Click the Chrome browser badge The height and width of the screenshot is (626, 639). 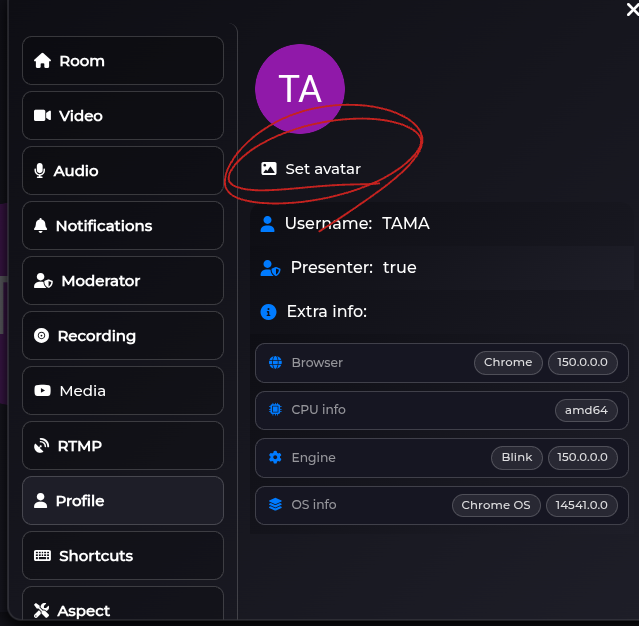508,362
